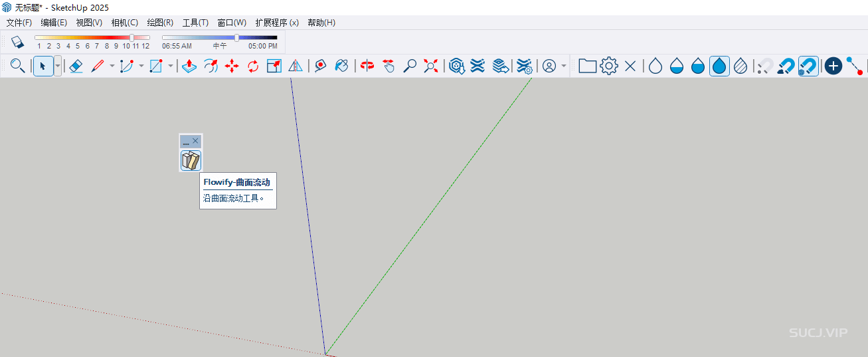Select the hatched water drop style

tap(740, 66)
